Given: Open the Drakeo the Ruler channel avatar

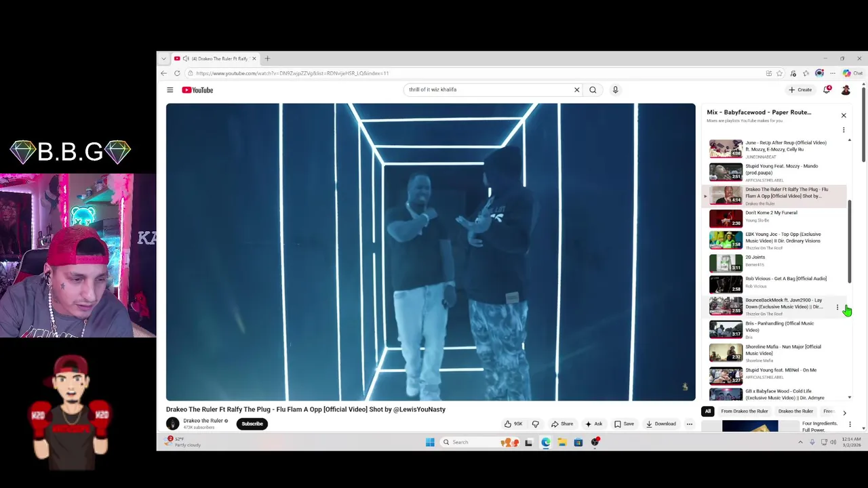Looking at the screenshot, I should (172, 424).
